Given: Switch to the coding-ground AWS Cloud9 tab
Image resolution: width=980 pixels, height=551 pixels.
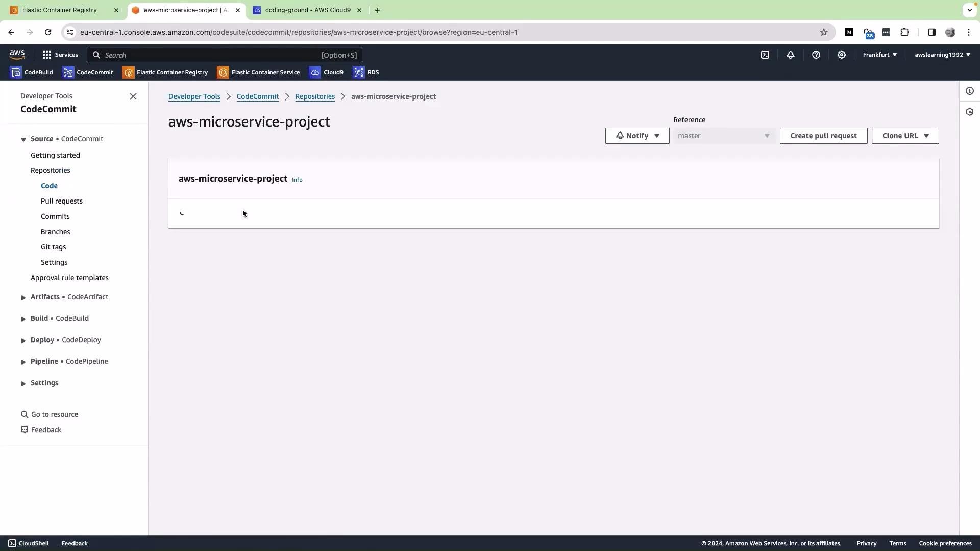Looking at the screenshot, I should click(308, 10).
